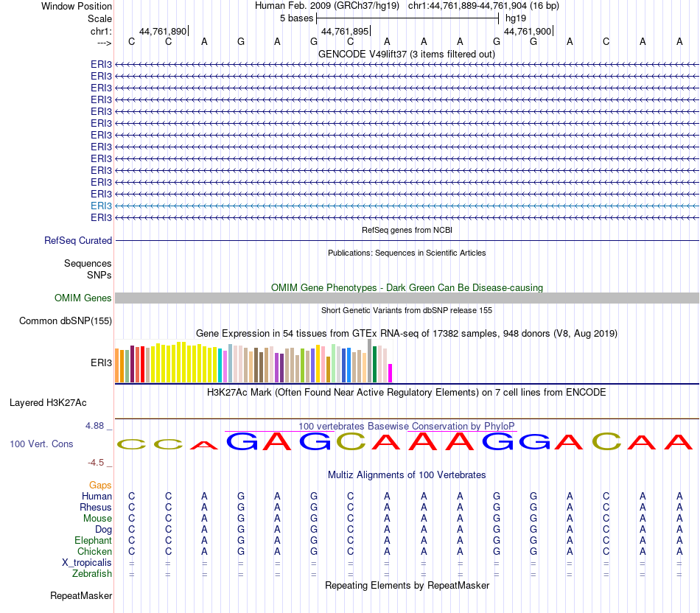Click Repeating Elements by RepeatMasker title
Image resolution: width=700 pixels, height=613 pixels.
tap(407, 585)
